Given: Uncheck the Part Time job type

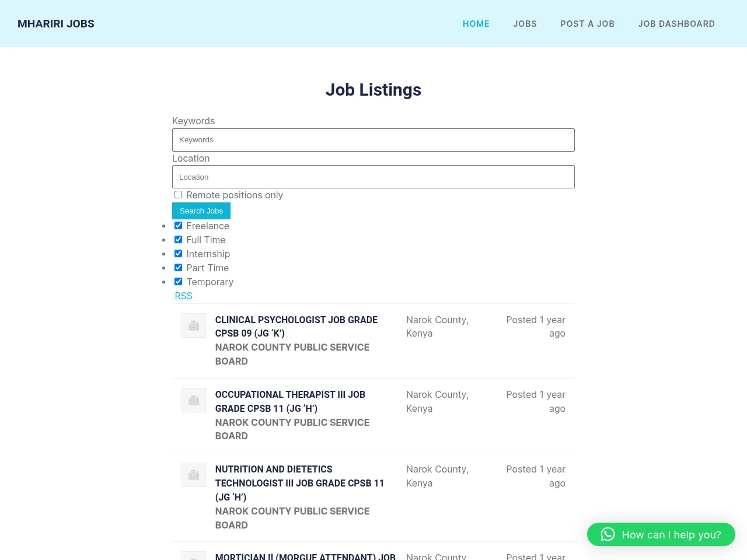Looking at the screenshot, I should 179,268.
